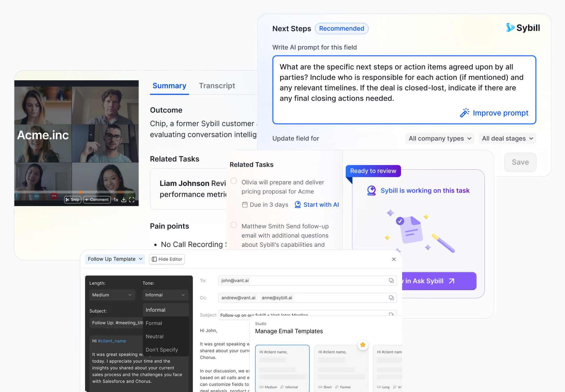Click the Snip button on the video

click(x=72, y=200)
